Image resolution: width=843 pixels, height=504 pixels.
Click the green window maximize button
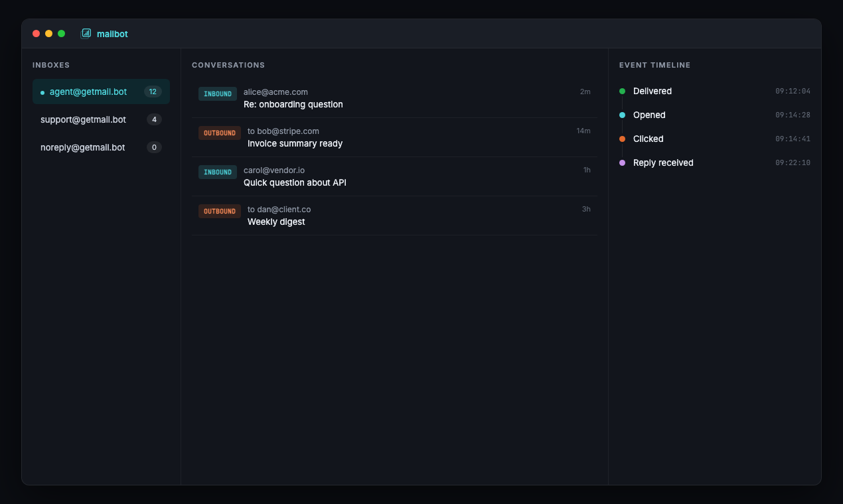61,34
